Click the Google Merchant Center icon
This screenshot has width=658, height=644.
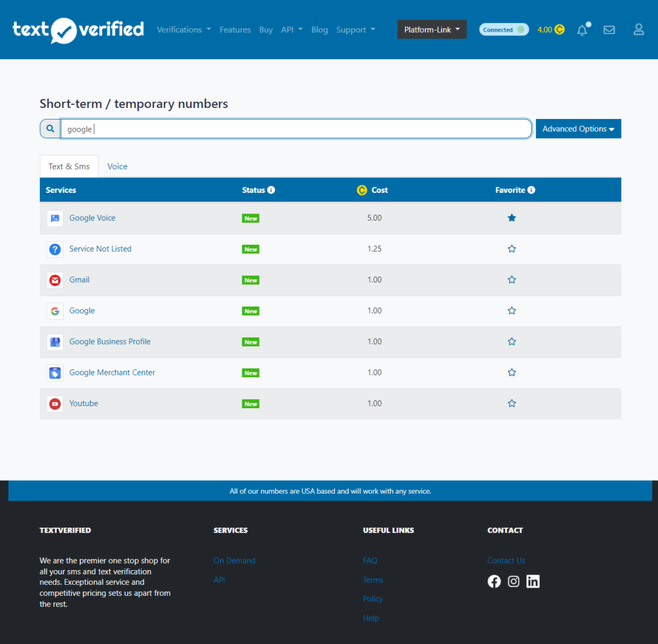click(x=55, y=373)
